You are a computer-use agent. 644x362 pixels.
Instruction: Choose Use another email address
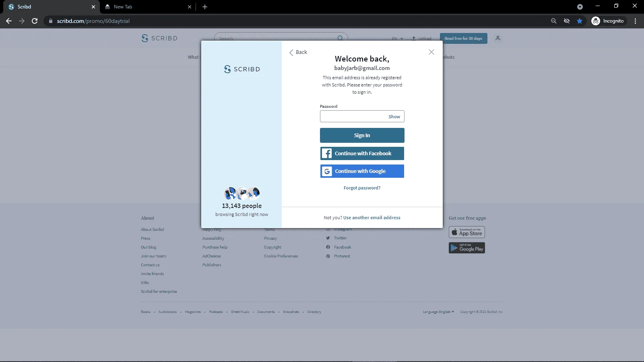point(372,218)
